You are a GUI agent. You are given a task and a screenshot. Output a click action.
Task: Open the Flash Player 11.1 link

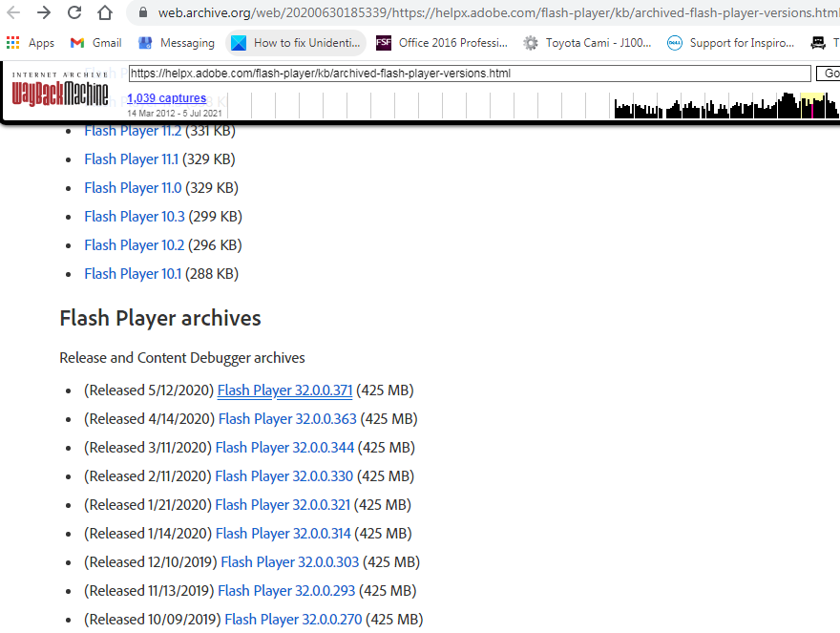point(132,159)
